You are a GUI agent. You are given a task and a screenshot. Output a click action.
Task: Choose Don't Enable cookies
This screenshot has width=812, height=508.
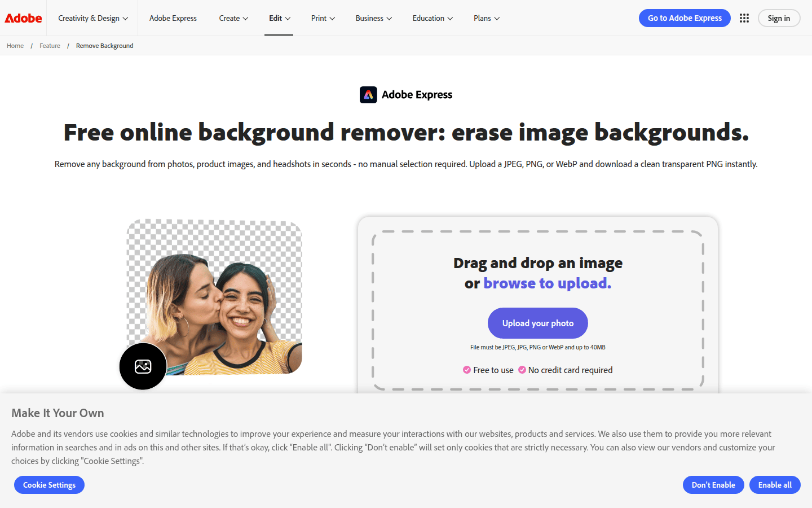[713, 485]
